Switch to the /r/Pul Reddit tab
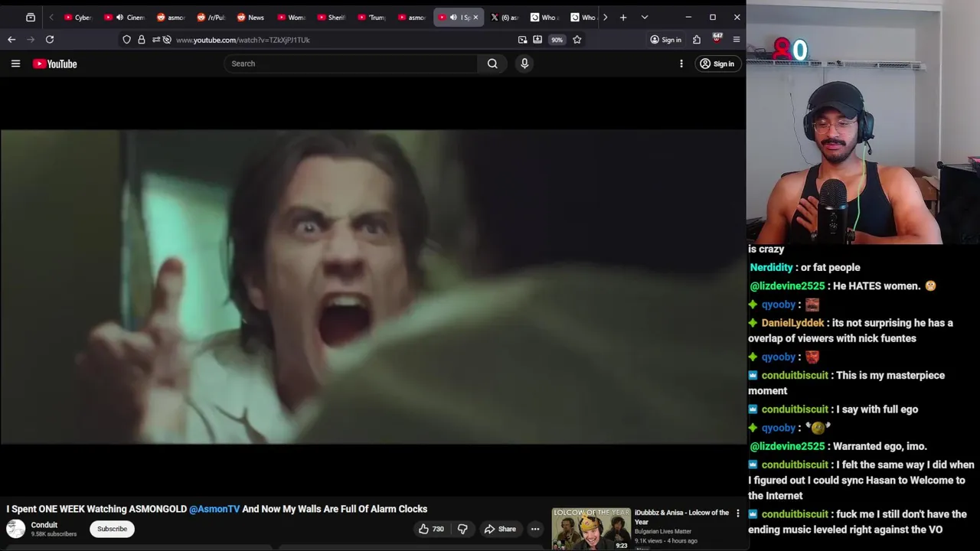 [x=211, y=17]
